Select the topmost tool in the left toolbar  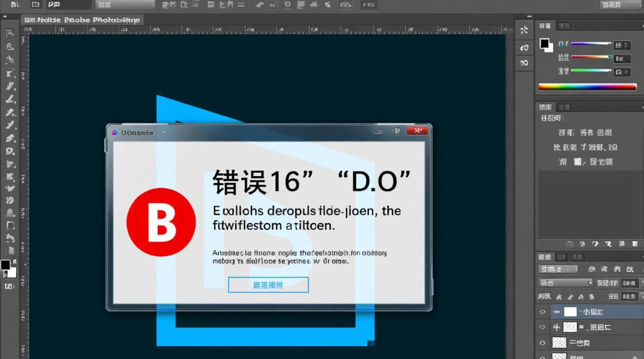click(x=9, y=34)
